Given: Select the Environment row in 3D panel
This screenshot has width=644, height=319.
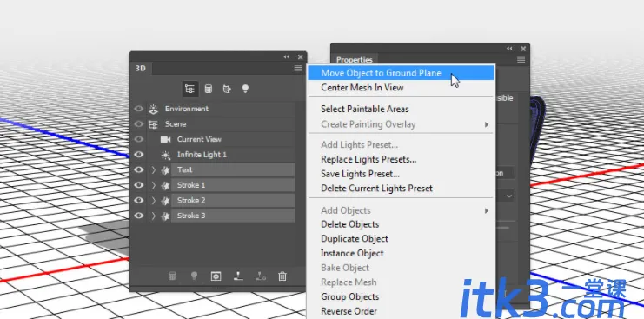Looking at the screenshot, I should pyautogui.click(x=222, y=109).
